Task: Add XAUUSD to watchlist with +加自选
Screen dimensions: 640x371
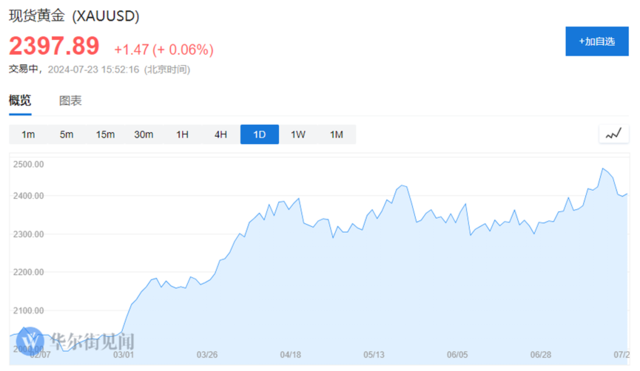Action: [597, 41]
